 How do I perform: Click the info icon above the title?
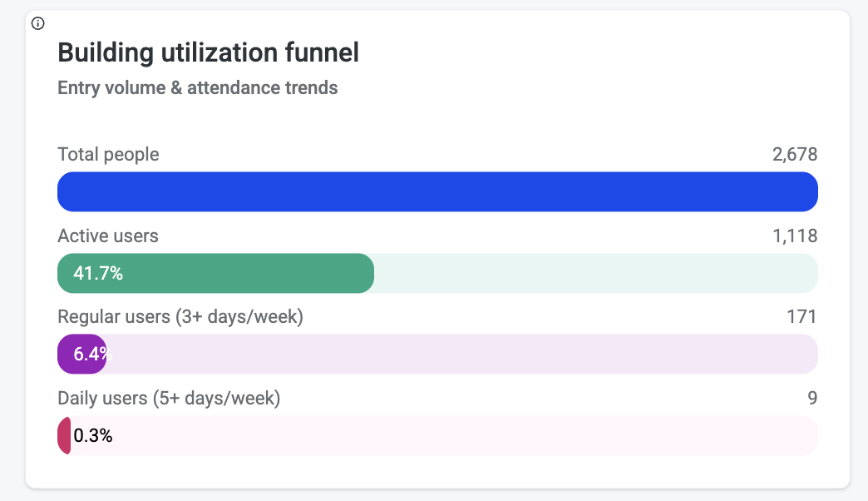(x=37, y=23)
